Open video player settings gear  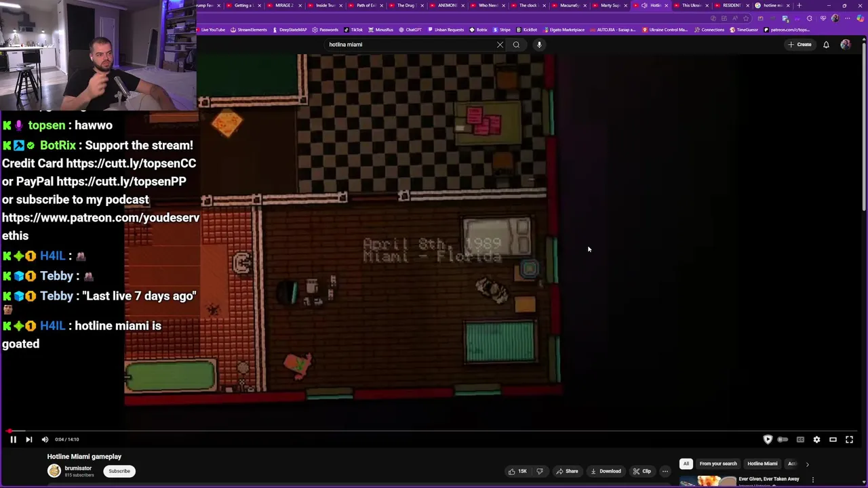point(816,439)
